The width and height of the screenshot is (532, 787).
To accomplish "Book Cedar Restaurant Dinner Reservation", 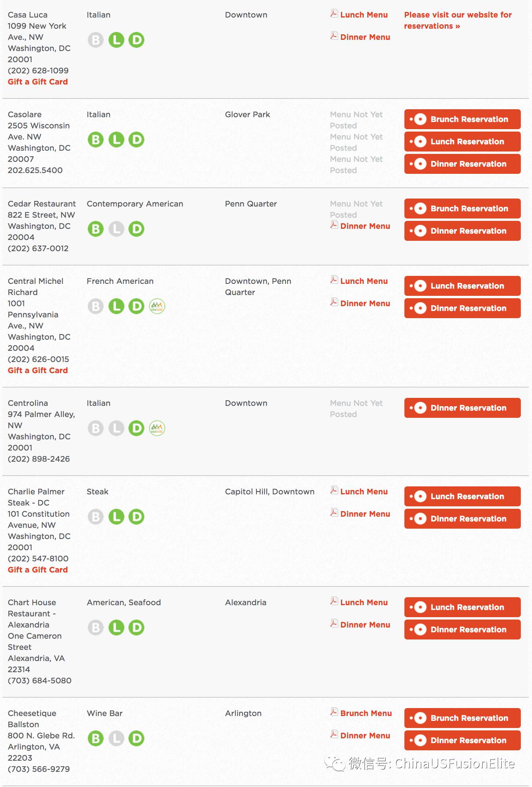I will (x=463, y=231).
